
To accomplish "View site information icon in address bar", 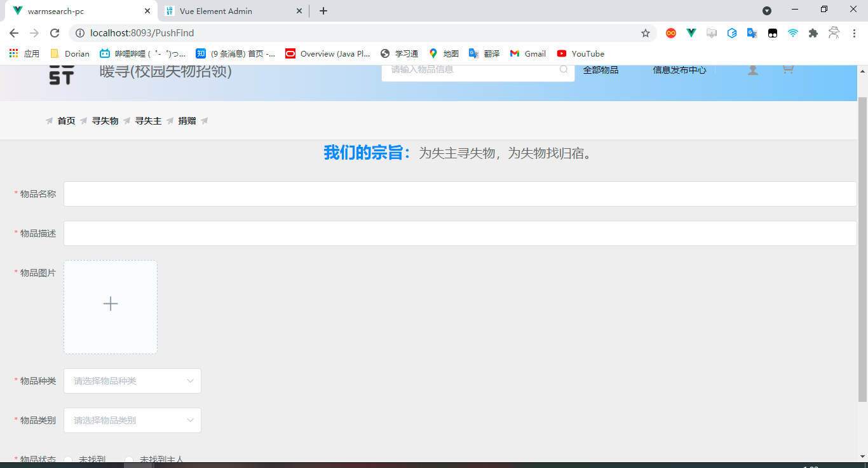I will point(80,33).
